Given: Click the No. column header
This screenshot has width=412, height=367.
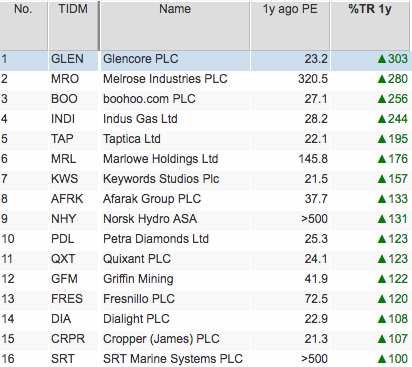Looking at the screenshot, I should (23, 26).
